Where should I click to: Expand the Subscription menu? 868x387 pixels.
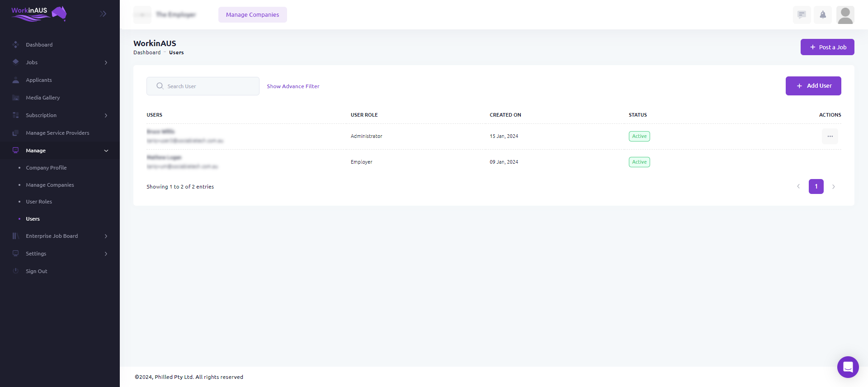106,115
